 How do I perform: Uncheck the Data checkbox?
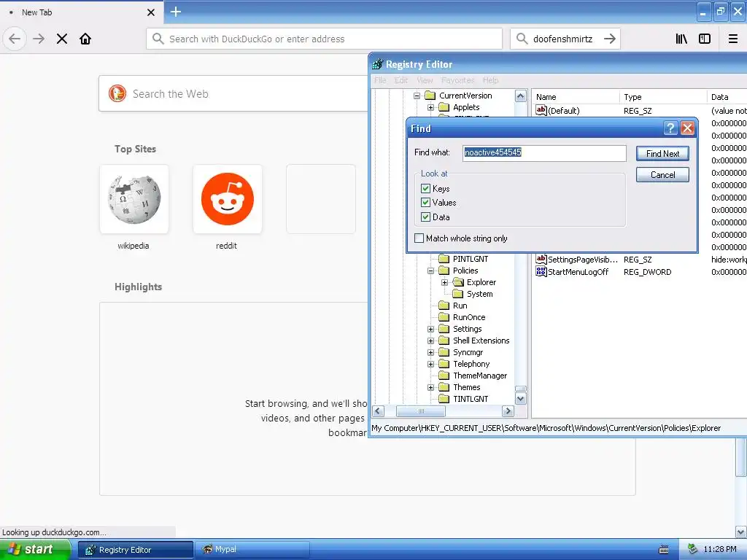[x=425, y=217]
